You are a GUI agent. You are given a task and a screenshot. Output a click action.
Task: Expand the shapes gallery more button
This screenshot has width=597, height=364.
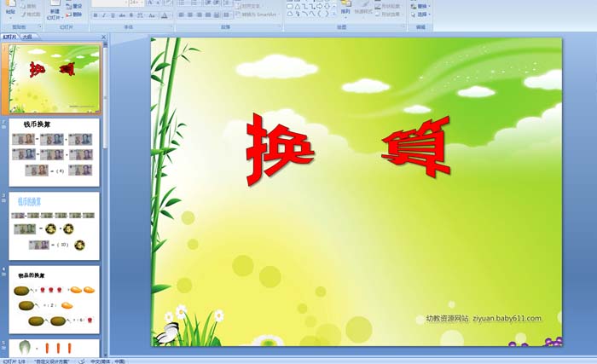pos(334,14)
